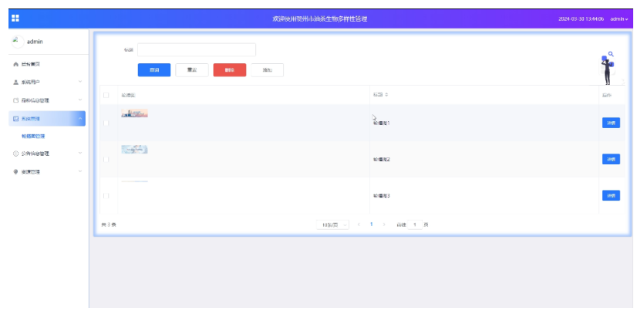The image size is (644, 321).
Task: Click the blue 查询 search button
Action: pos(154,70)
